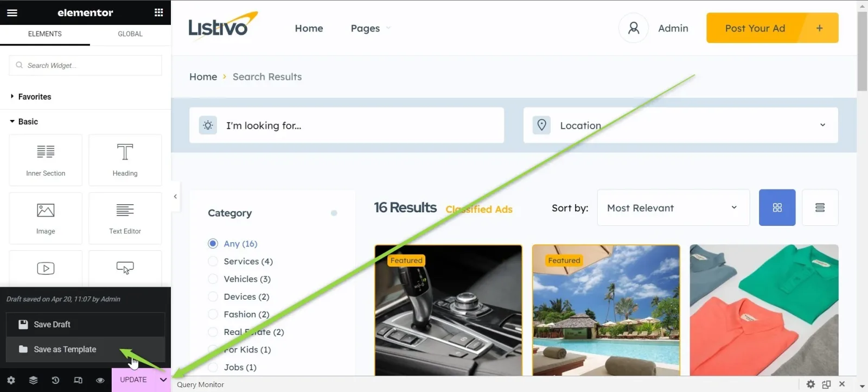Open the Location dropdown
This screenshot has width=868, height=392.
680,125
